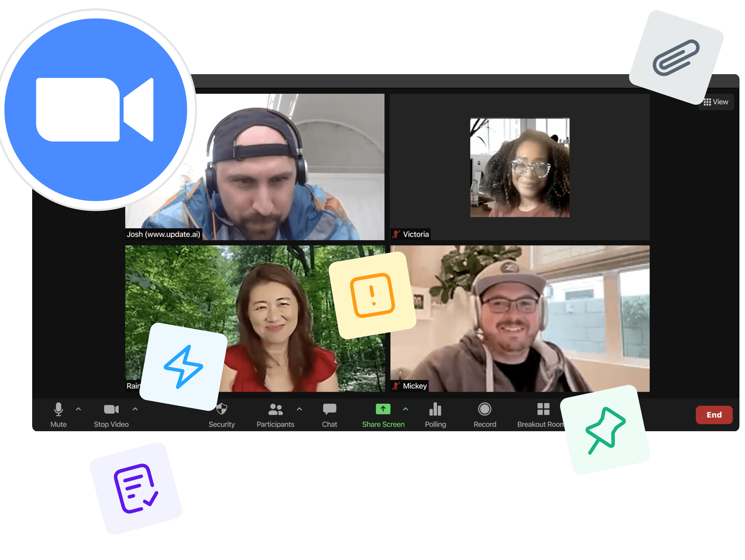Click the Mickey name label
Screen dimensions: 745x560
(415, 386)
